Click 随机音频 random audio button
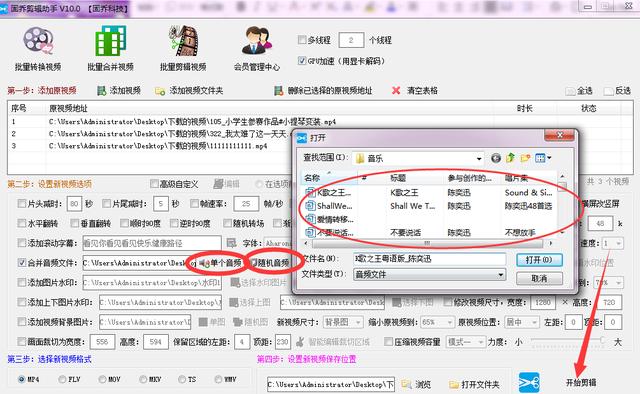Image resolution: width=640 pixels, height=394 pixels. point(271,263)
